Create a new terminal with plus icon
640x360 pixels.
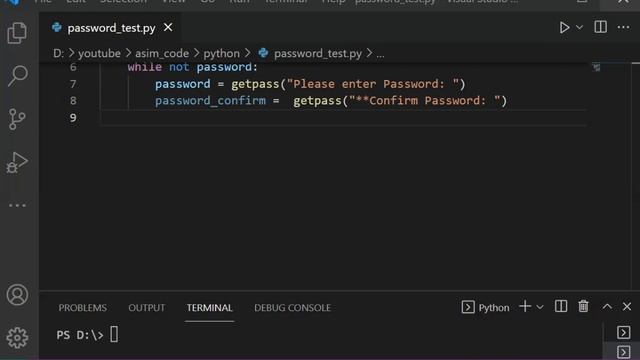pos(525,307)
